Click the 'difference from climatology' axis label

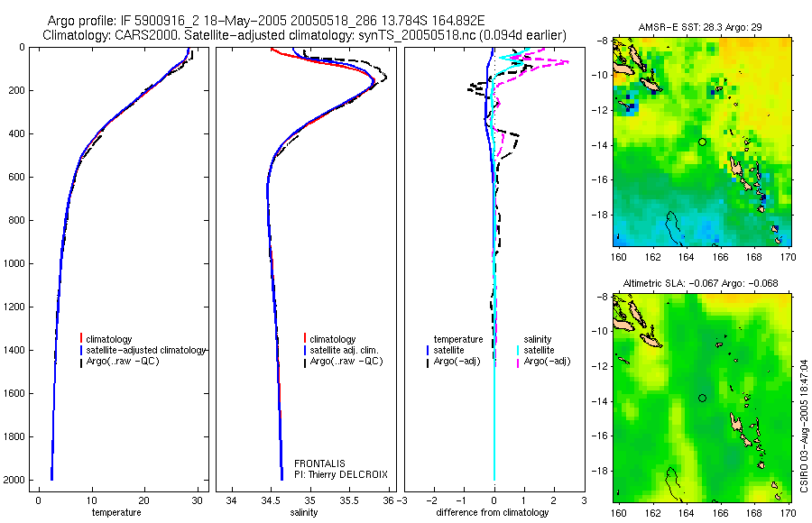[492, 512]
